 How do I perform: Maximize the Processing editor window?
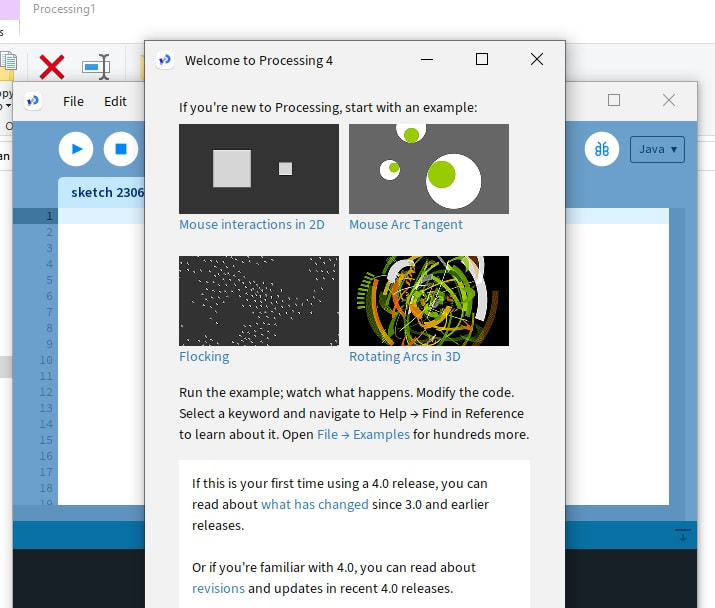tap(614, 100)
